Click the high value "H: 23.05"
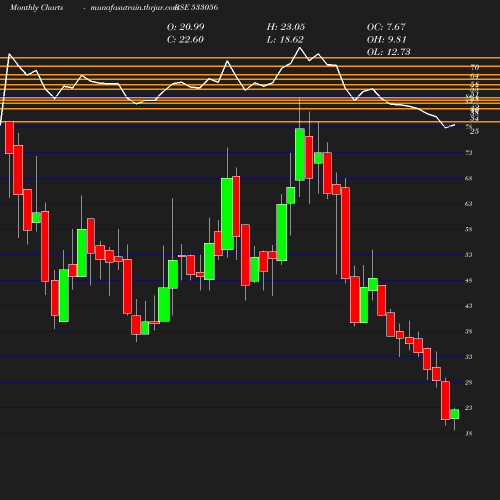Viewport: 500px width, 500px height. coord(286,27)
